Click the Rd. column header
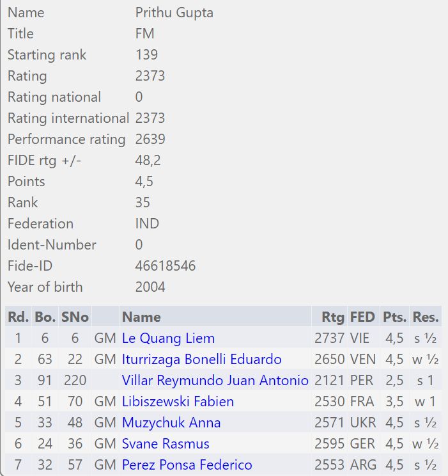 click(x=18, y=317)
